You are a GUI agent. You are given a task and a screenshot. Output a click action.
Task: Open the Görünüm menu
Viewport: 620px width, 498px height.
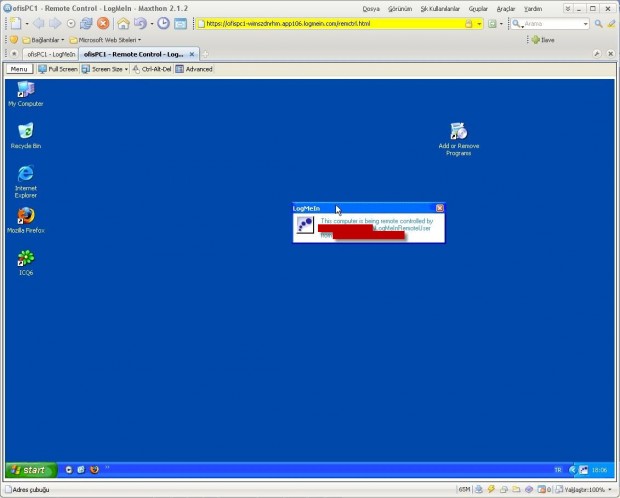400,9
